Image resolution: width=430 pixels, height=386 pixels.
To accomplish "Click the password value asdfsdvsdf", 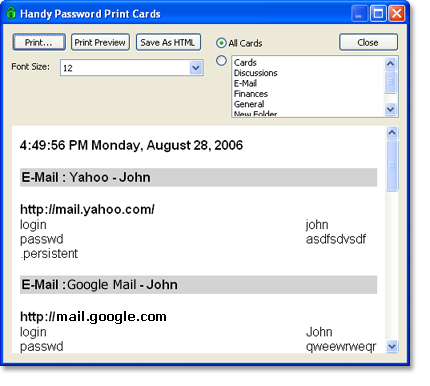I will click(336, 239).
